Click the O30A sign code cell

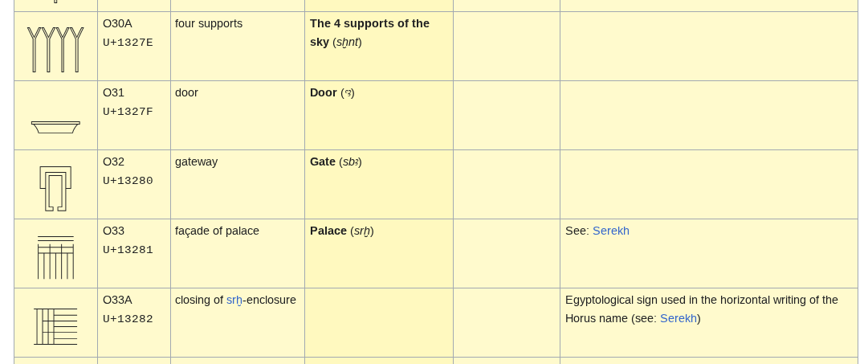tap(117, 23)
